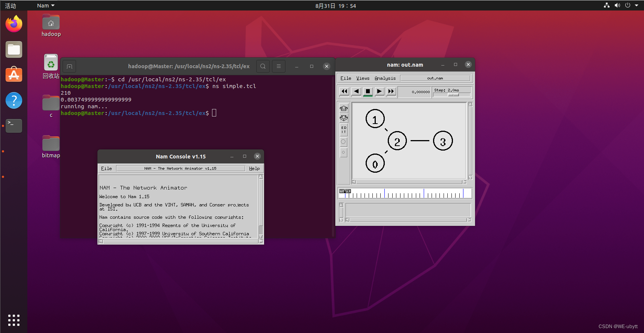The image size is (644, 333).
Task: Show applications grid
Action: tap(14, 320)
